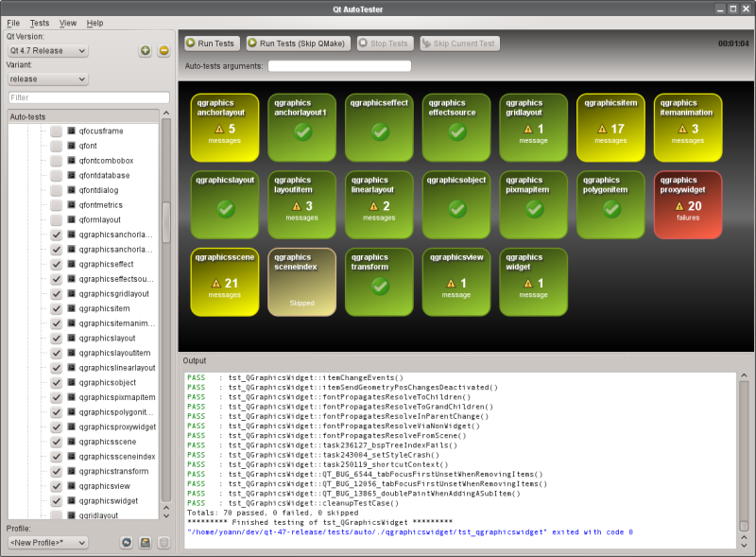Click the Run Tests button
Image resolution: width=756 pixels, height=557 pixels.
click(210, 44)
